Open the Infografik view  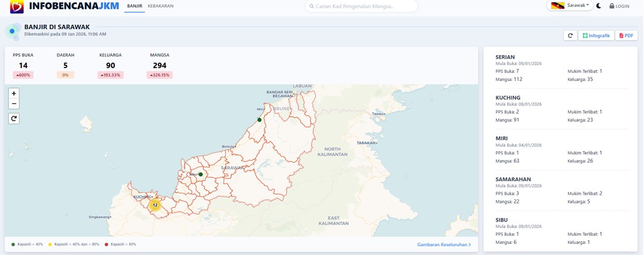pyautogui.click(x=596, y=36)
